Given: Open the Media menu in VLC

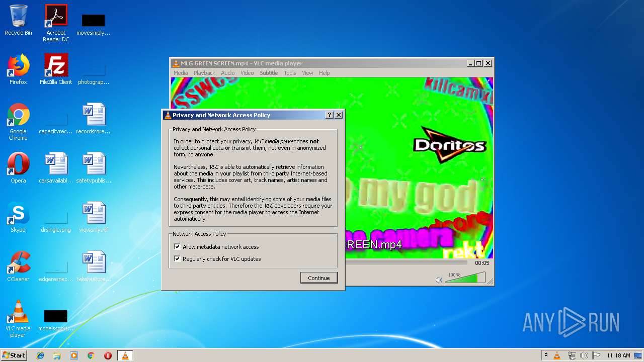Looking at the screenshot, I should tap(181, 73).
